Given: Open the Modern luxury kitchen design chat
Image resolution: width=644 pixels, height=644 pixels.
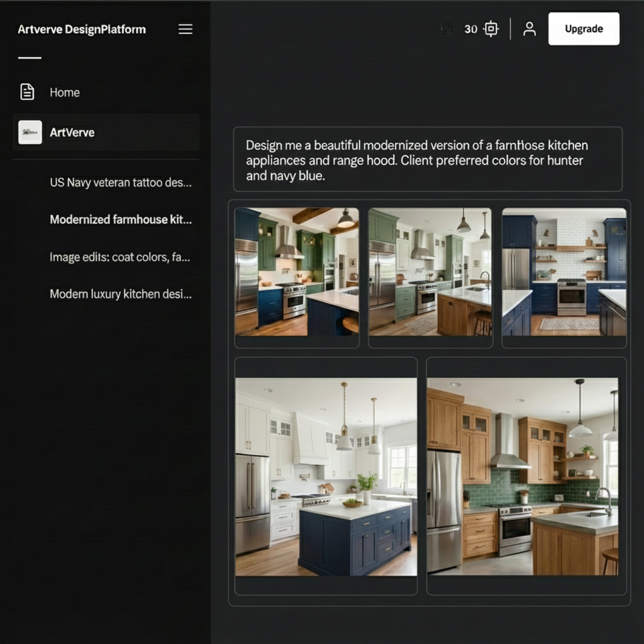Looking at the screenshot, I should [x=121, y=294].
